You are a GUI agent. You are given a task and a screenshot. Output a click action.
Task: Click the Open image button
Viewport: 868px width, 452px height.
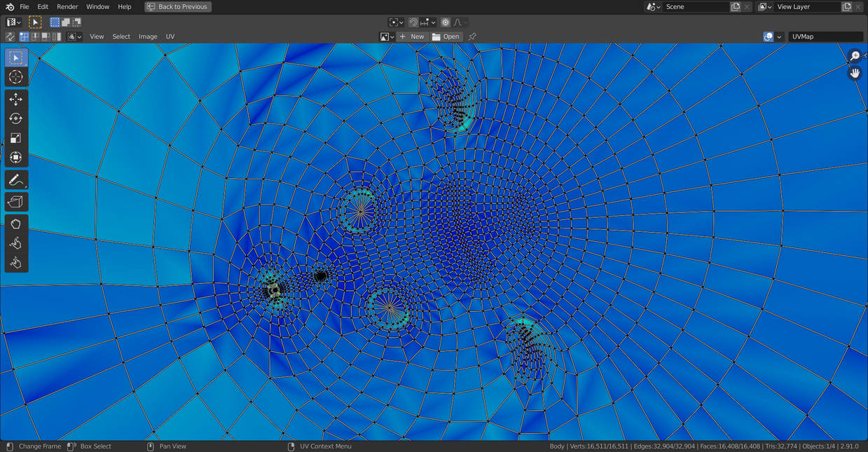pyautogui.click(x=446, y=36)
